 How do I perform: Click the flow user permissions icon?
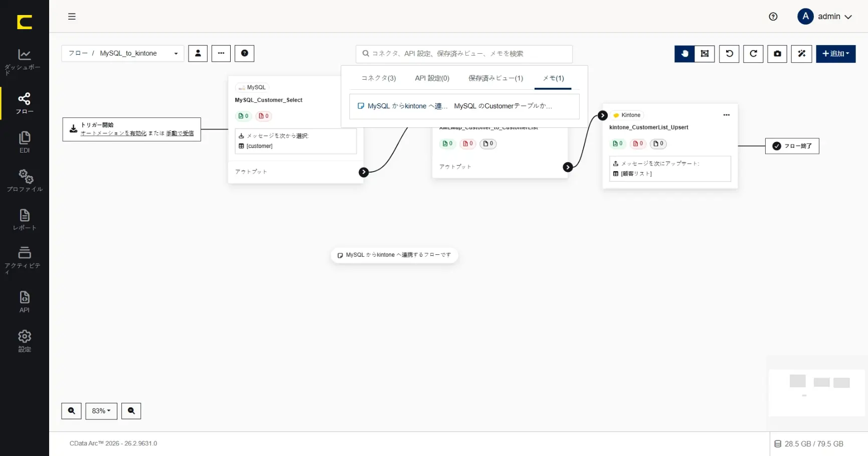pyautogui.click(x=198, y=53)
